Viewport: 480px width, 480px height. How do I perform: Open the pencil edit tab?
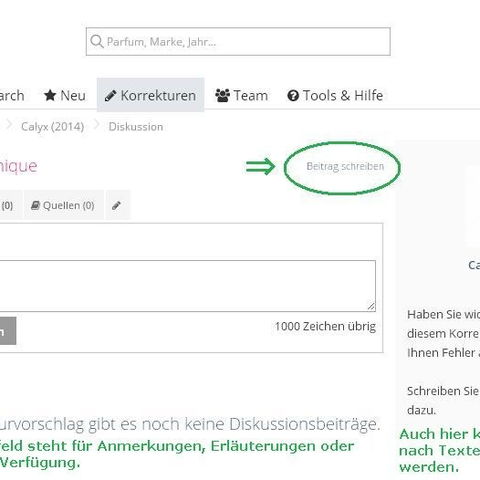117,205
